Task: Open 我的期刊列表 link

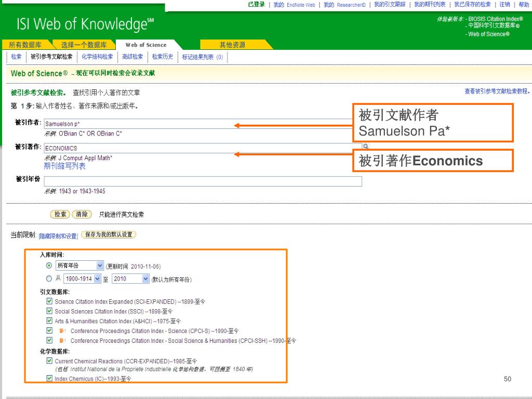Action: 430,4
